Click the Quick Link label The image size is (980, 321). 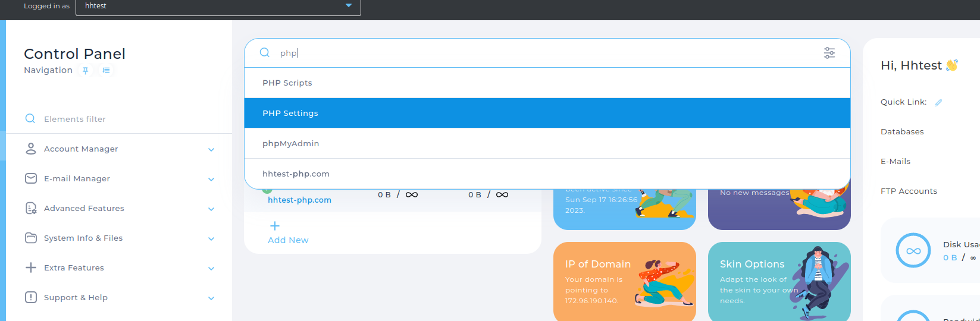903,102
